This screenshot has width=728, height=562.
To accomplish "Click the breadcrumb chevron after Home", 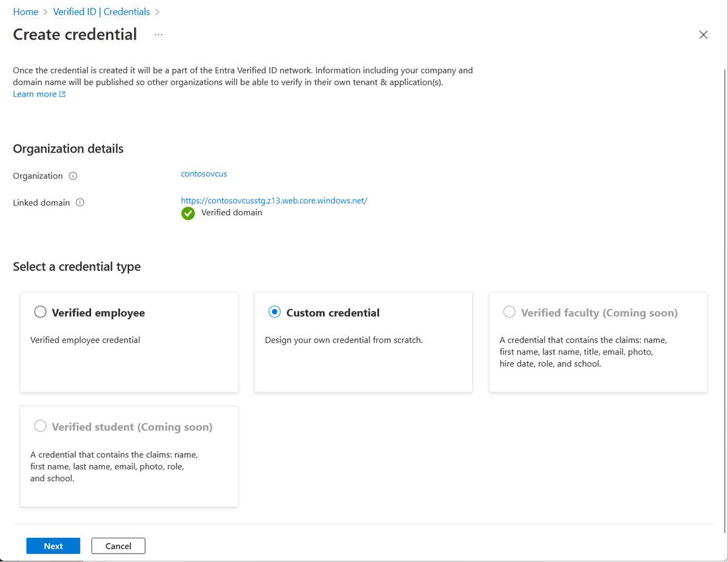I will pyautogui.click(x=45, y=12).
